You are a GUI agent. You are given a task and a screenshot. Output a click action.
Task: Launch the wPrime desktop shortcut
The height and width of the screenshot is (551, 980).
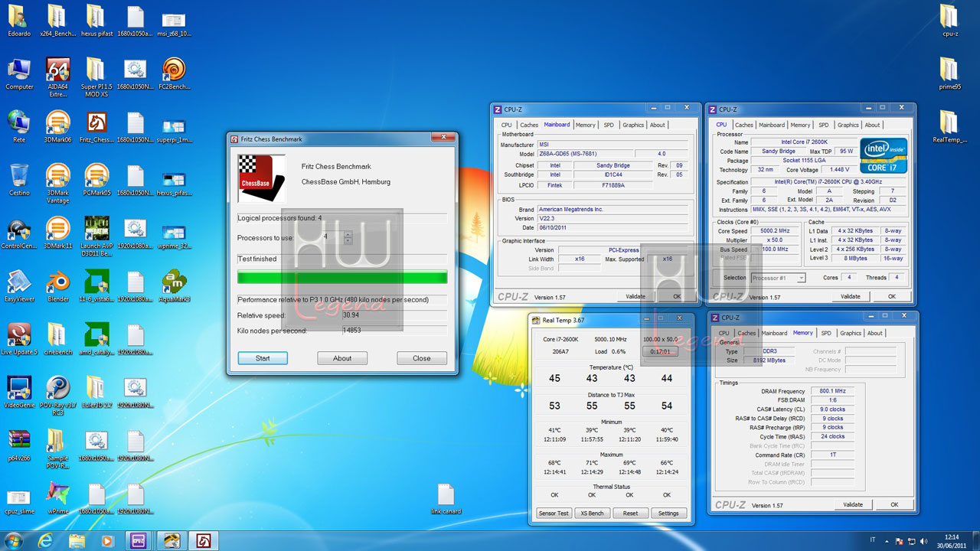click(x=58, y=497)
